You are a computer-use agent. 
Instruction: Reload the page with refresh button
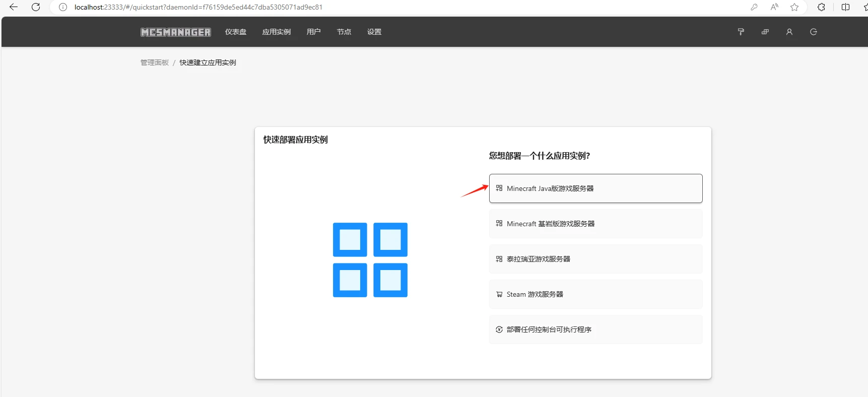point(36,7)
